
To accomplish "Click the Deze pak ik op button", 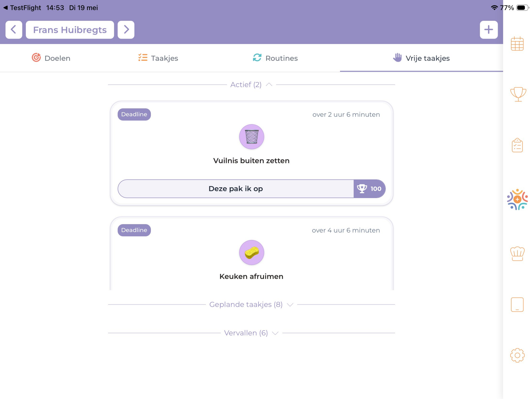I will (236, 189).
